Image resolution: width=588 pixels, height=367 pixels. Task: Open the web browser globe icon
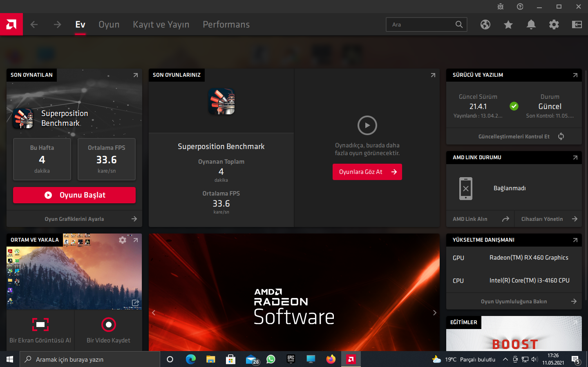pyautogui.click(x=485, y=24)
